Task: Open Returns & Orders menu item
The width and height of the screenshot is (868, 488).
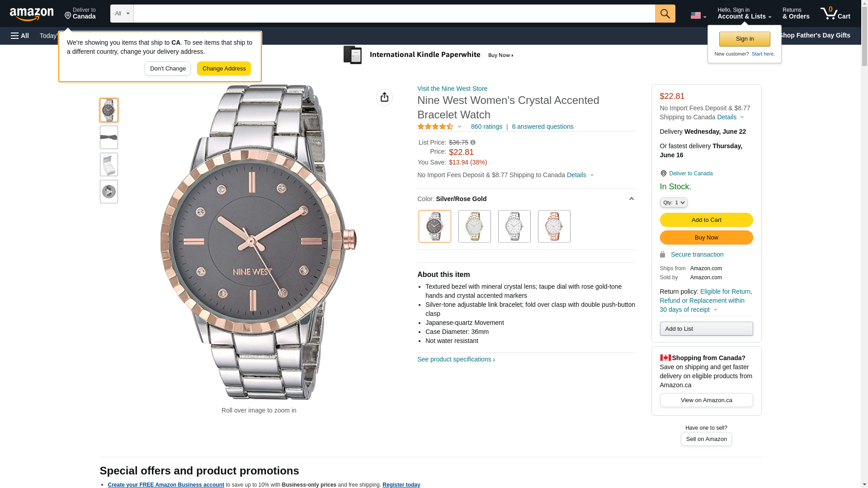Action: [x=796, y=14]
